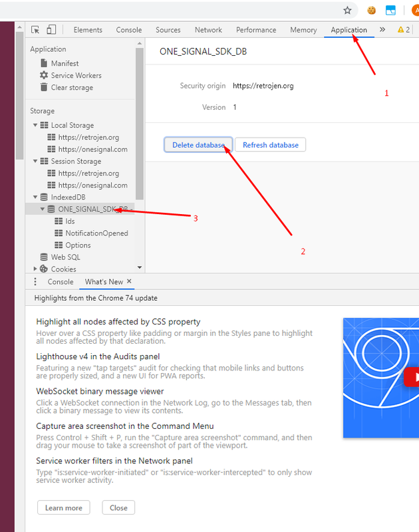Play the Chrome 74 video thumbnail
419x532 pixels.
click(380, 377)
